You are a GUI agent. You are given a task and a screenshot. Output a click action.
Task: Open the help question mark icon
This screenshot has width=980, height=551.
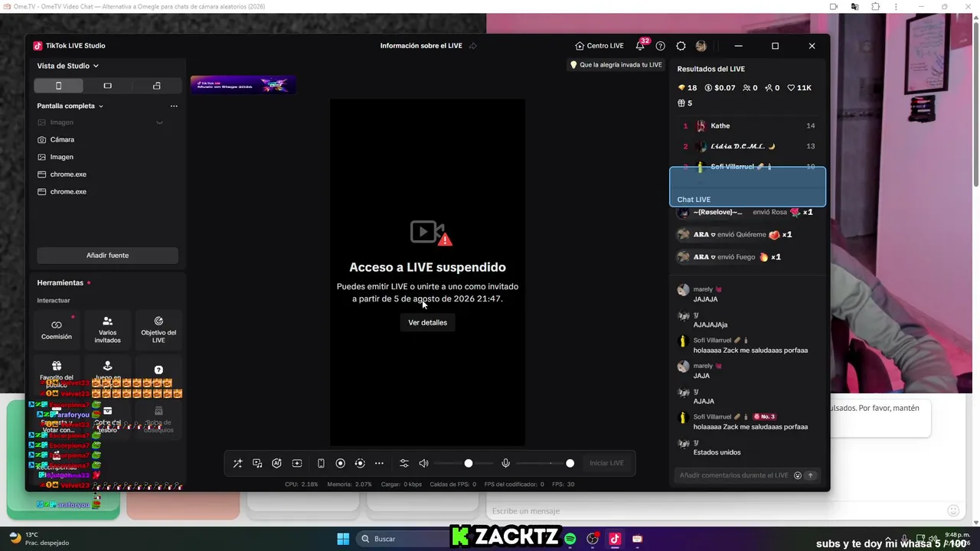click(x=661, y=46)
